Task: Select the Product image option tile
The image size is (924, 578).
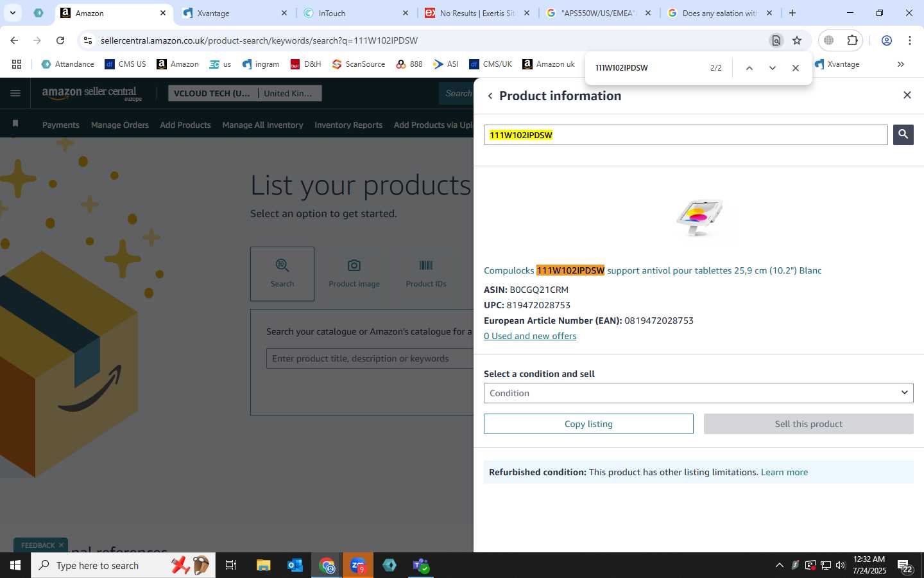Action: [354, 274]
